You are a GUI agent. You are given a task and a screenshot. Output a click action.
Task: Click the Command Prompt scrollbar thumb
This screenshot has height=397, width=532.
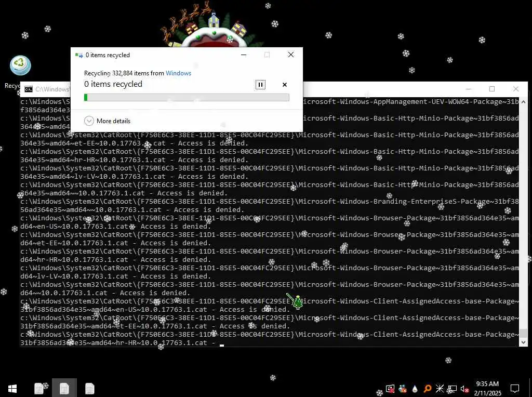click(x=523, y=333)
